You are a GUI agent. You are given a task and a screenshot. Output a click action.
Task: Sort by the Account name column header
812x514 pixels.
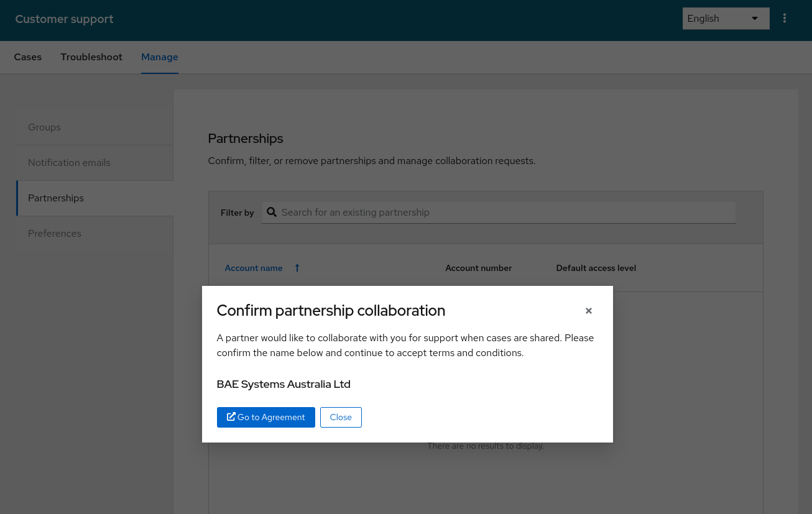(x=254, y=268)
